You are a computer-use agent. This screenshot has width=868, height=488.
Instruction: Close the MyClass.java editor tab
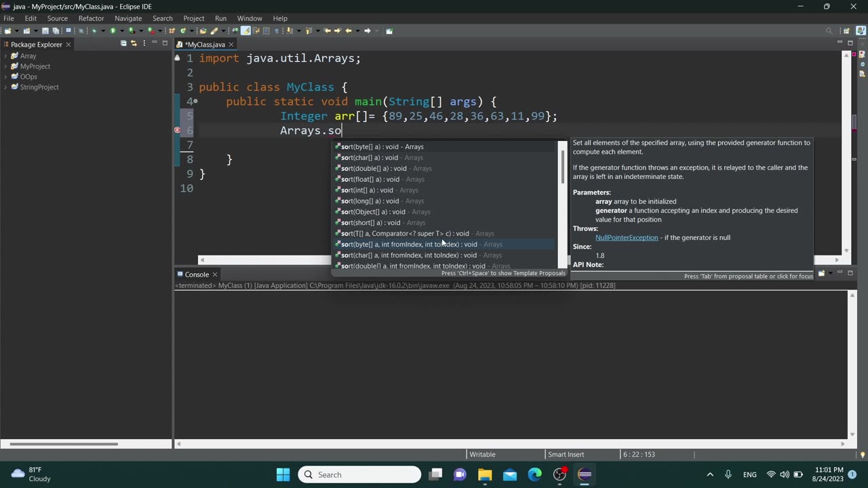pyautogui.click(x=231, y=44)
